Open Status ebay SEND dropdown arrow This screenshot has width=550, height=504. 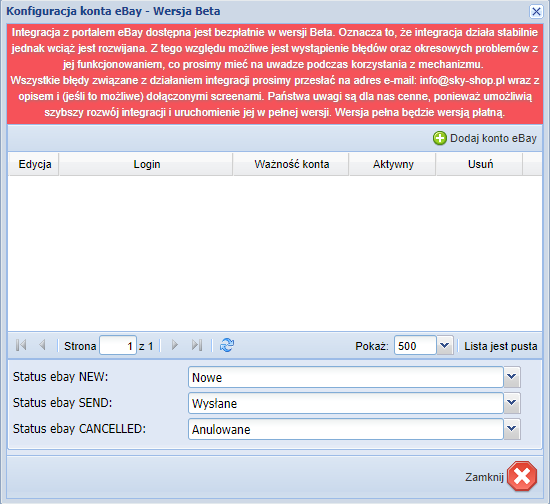point(512,403)
